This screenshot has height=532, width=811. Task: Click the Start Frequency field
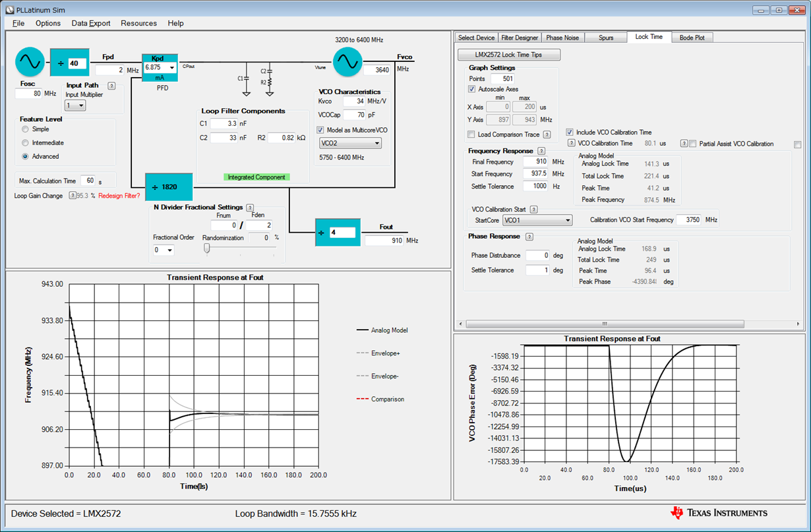coord(536,174)
